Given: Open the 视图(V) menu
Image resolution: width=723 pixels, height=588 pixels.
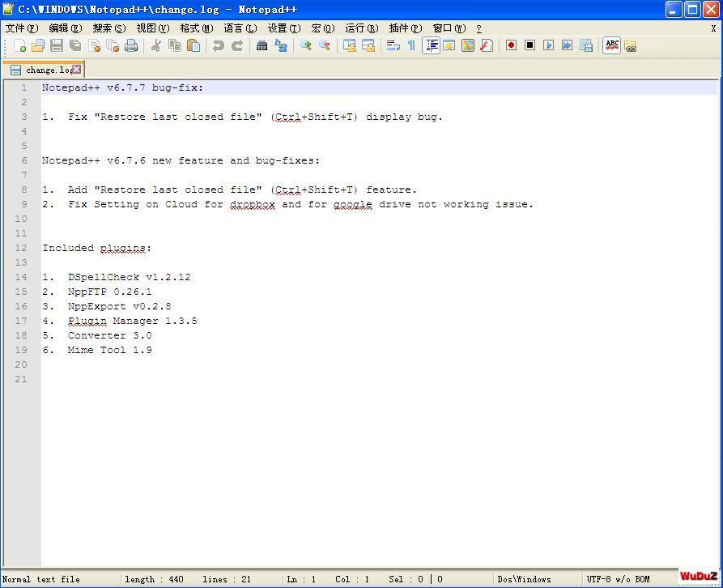Looking at the screenshot, I should tap(153, 28).
